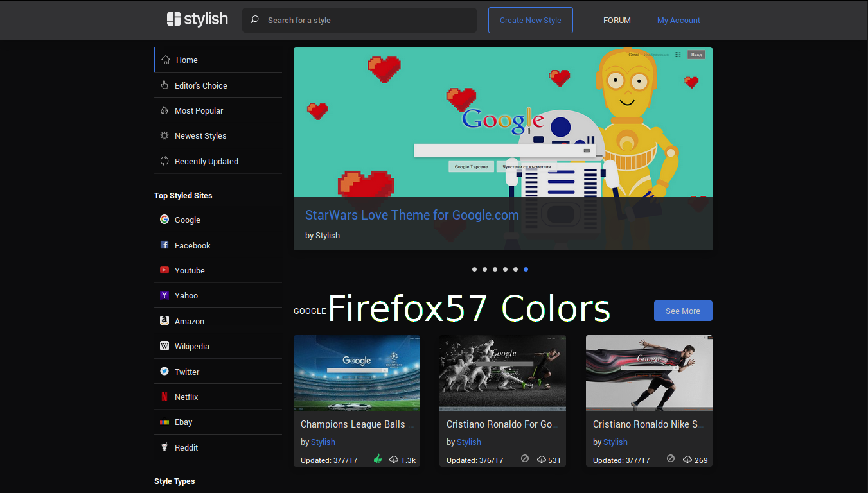Click the Wikipedia icon in sidebar

pos(164,346)
